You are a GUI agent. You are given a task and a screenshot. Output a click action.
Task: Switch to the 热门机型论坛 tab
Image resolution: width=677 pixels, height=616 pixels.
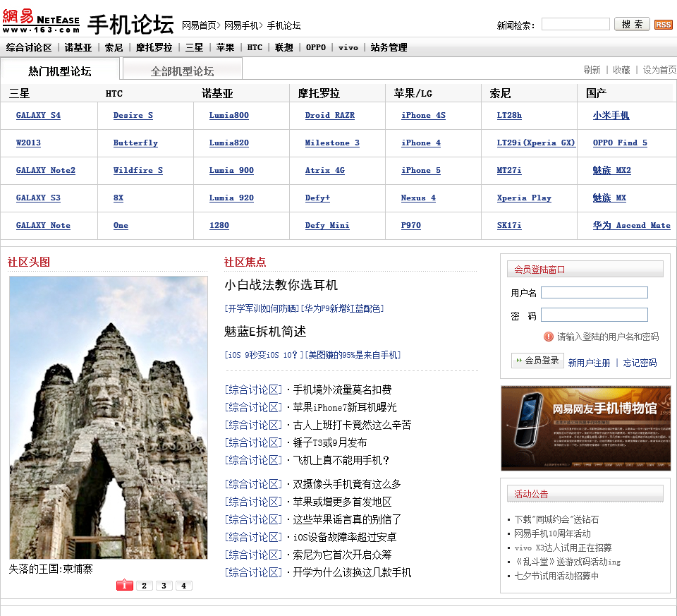pyautogui.click(x=60, y=71)
